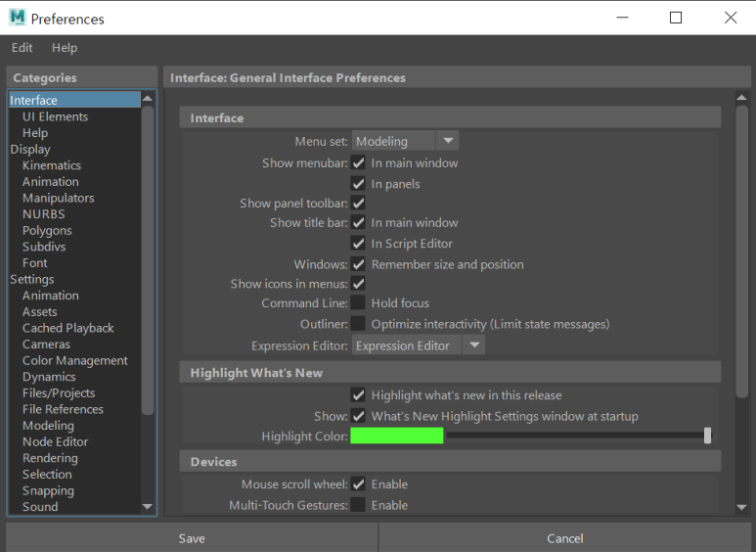Image resolution: width=756 pixels, height=552 pixels.
Task: Toggle Show panel toolbar checkbox
Action: 358,203
